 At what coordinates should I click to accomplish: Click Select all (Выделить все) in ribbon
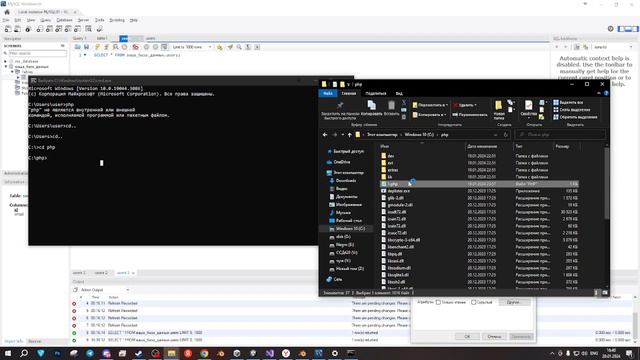pos(568,102)
